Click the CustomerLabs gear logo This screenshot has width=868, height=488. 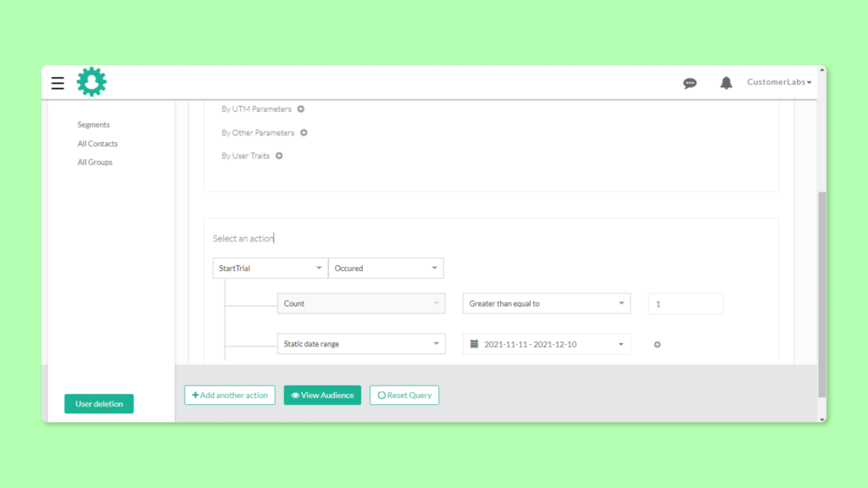tap(92, 82)
